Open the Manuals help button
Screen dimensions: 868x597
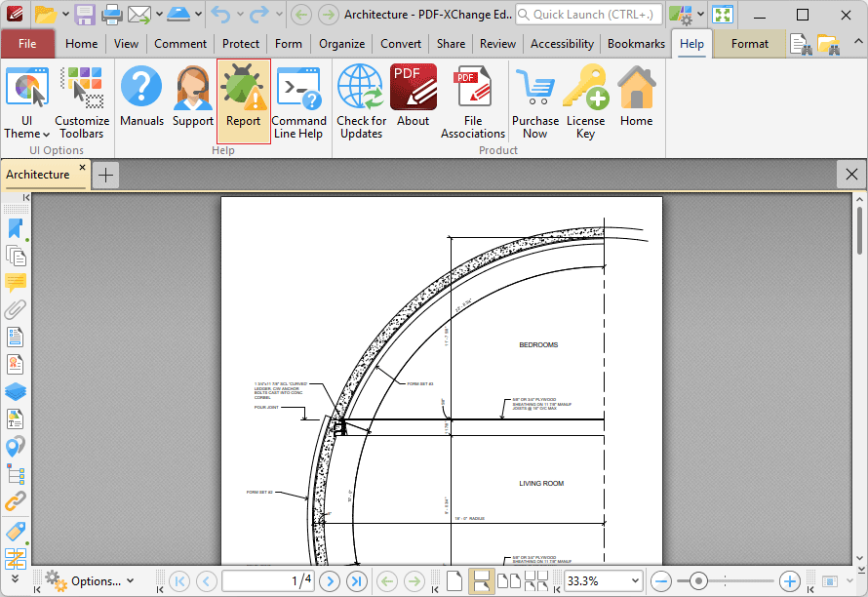click(x=141, y=97)
